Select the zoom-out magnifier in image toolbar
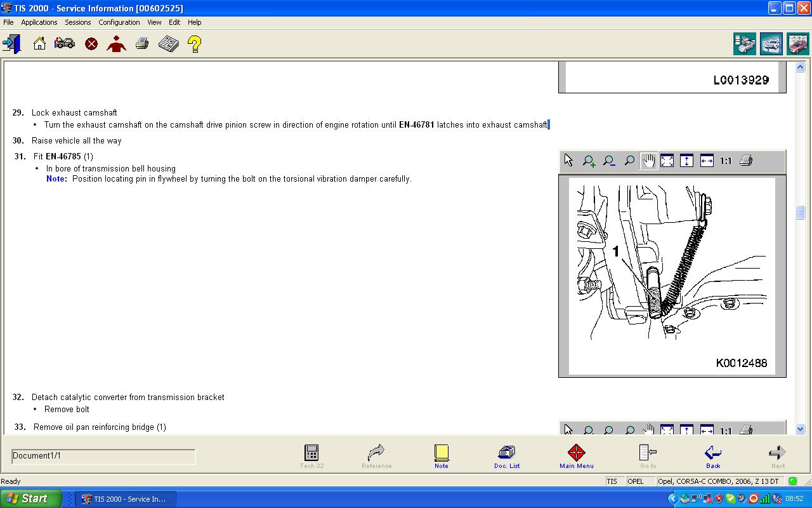This screenshot has height=508, width=812. point(609,161)
